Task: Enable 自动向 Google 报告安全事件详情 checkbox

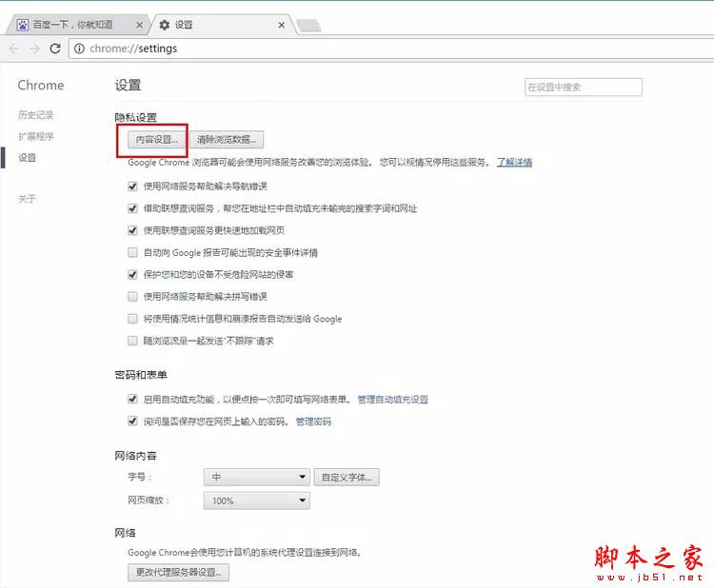Action: point(132,252)
